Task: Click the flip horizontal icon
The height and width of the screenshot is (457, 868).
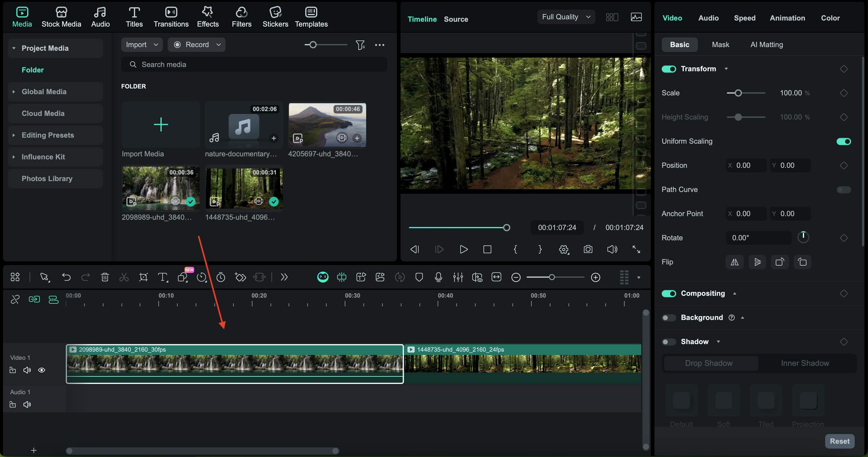Action: (734, 262)
